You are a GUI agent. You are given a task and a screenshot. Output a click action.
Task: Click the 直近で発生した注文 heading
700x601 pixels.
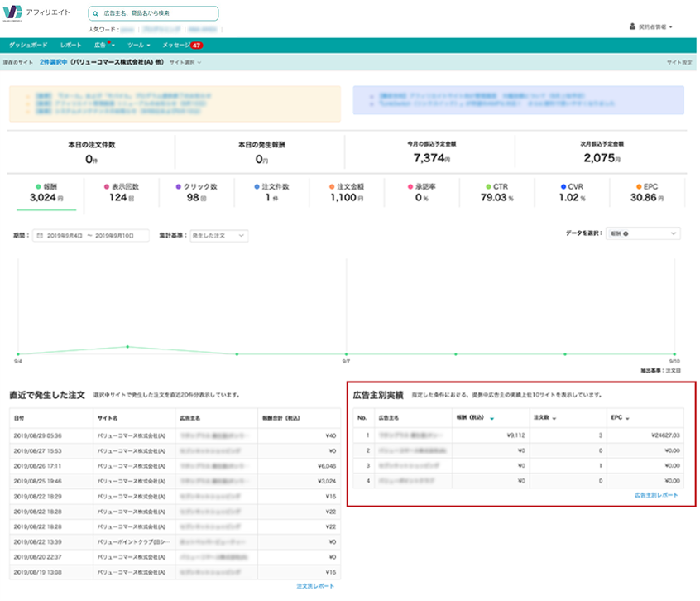pyautogui.click(x=47, y=395)
